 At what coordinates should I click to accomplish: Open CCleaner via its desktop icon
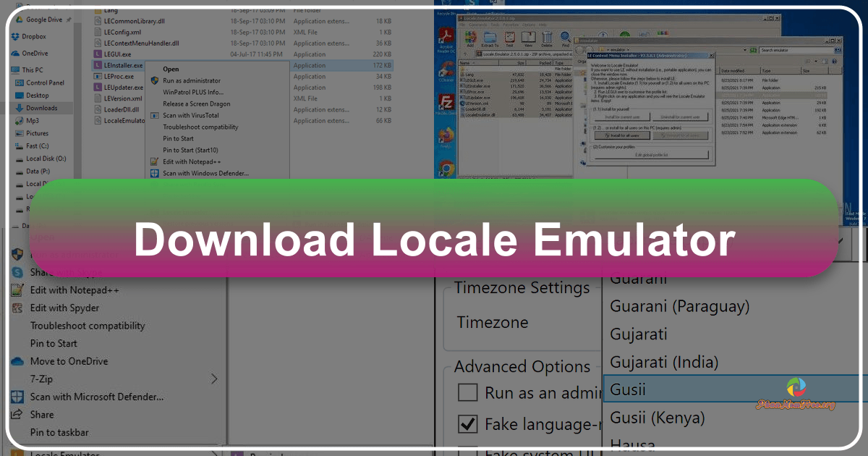tap(445, 69)
